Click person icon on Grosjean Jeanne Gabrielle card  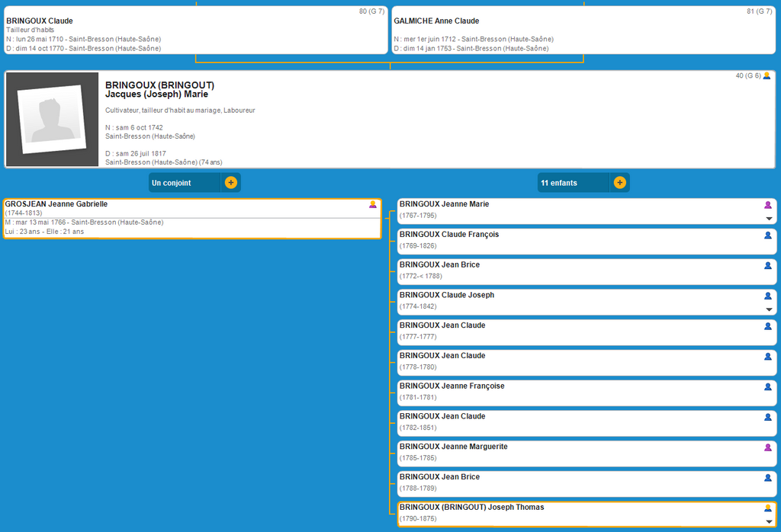[x=373, y=204]
